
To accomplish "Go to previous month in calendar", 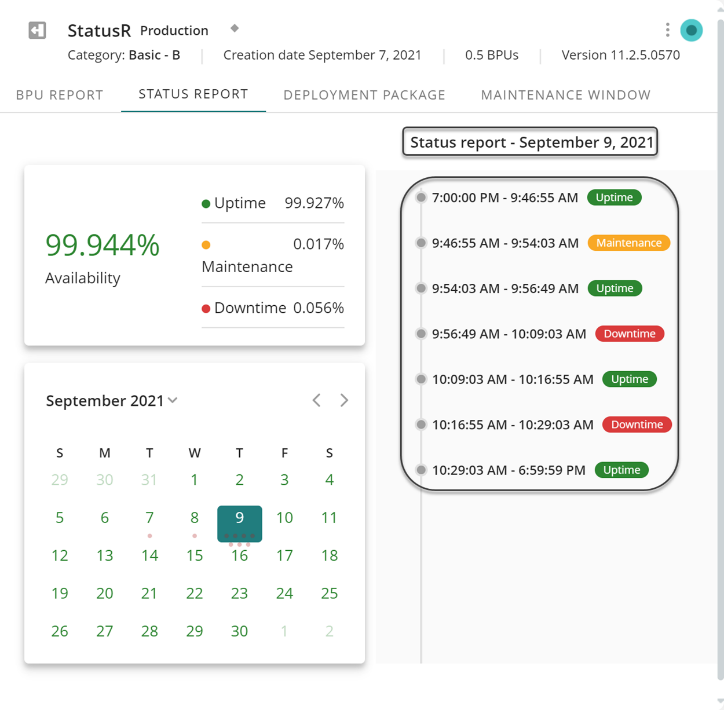I will [316, 400].
